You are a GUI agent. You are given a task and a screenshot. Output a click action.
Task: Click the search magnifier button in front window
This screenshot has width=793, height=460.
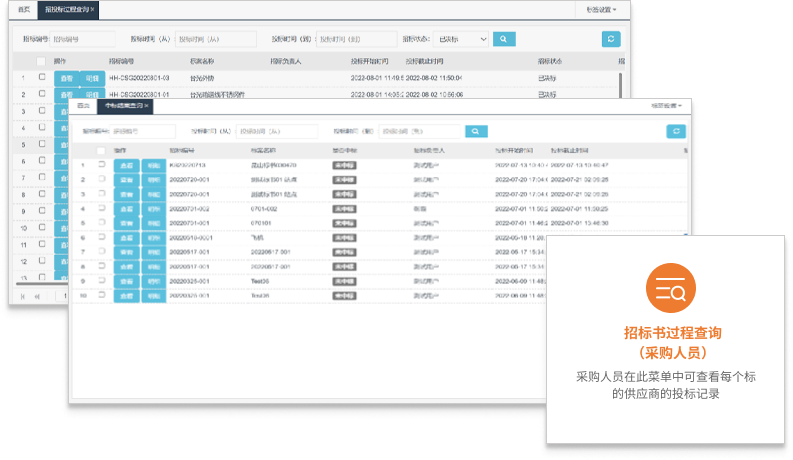pyautogui.click(x=478, y=131)
